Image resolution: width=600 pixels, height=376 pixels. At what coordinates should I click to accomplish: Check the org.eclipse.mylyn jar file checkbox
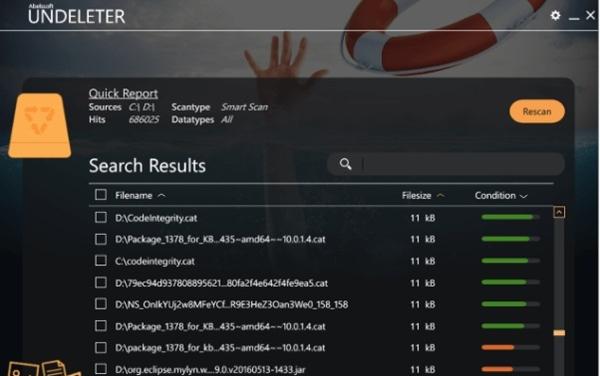point(101,369)
